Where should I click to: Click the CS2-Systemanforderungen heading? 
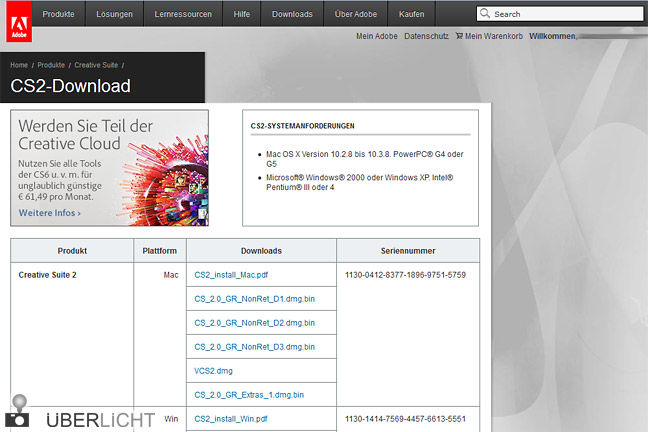pyautogui.click(x=303, y=126)
